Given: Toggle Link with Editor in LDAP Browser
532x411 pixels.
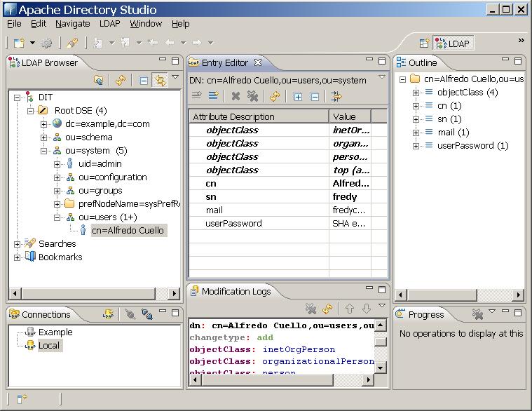Looking at the screenshot, I should point(161,81).
